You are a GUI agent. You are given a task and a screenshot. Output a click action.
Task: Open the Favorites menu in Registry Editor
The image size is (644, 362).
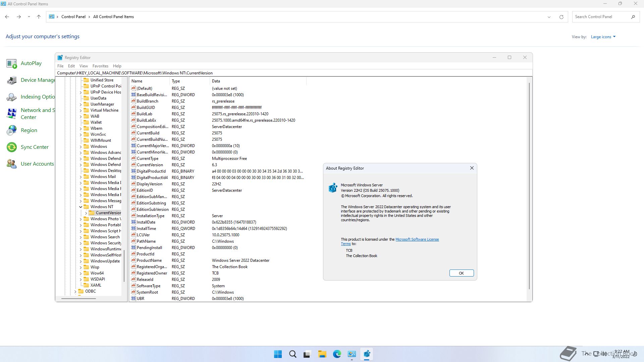point(100,66)
